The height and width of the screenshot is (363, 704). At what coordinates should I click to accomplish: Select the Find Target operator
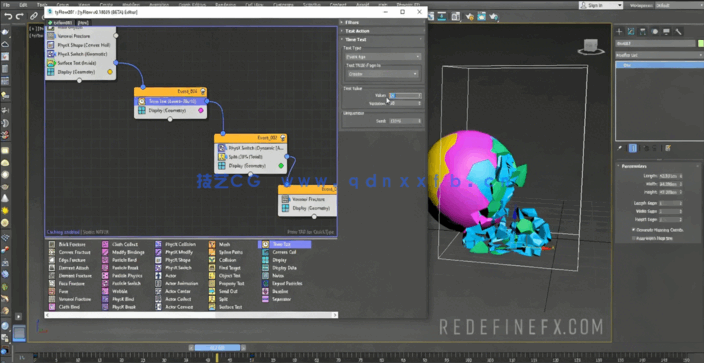click(x=225, y=268)
